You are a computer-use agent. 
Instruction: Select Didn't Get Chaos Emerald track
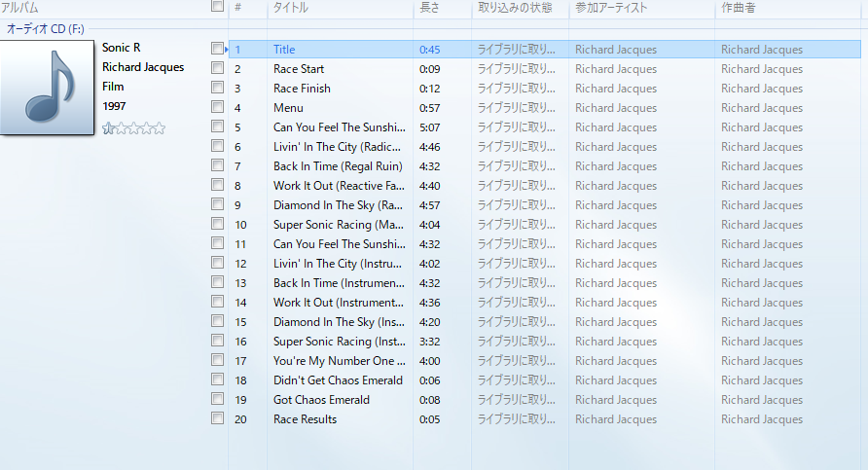pos(338,380)
